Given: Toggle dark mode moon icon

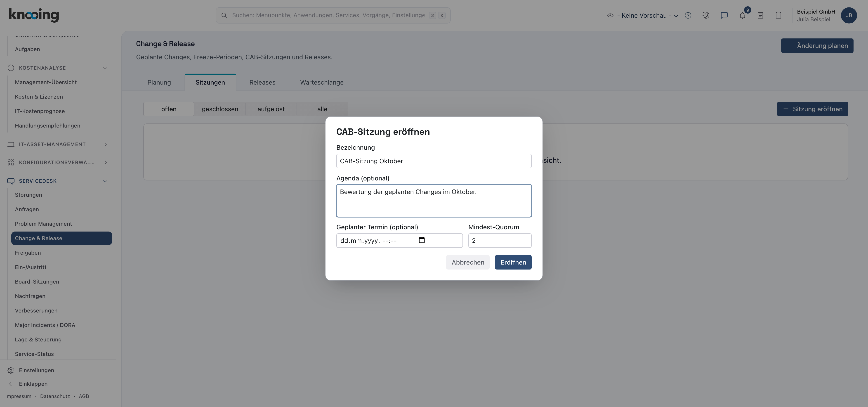Looking at the screenshot, I should click(706, 16).
